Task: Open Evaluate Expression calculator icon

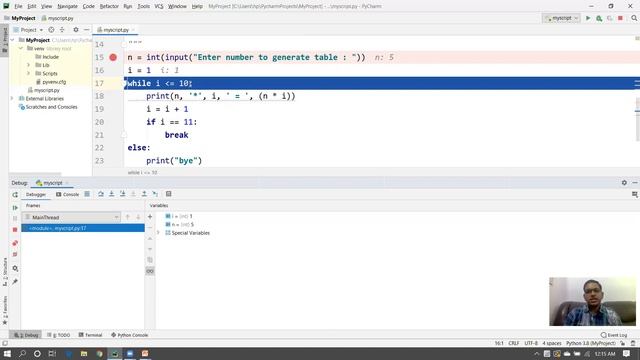Action: click(x=168, y=194)
